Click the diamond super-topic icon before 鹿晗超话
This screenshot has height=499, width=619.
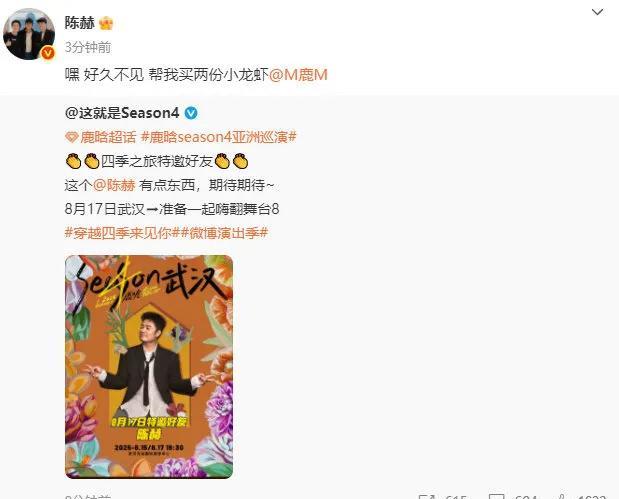tap(71, 137)
